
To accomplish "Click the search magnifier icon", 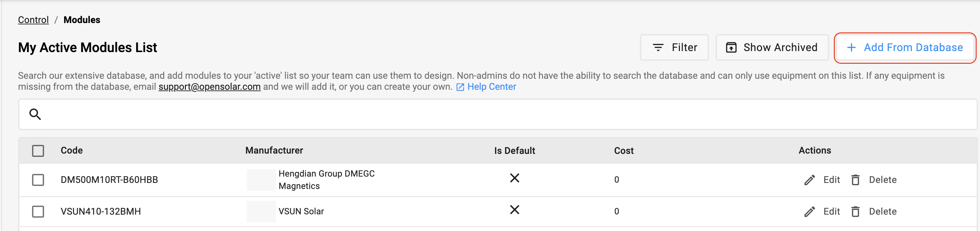I will [35, 114].
